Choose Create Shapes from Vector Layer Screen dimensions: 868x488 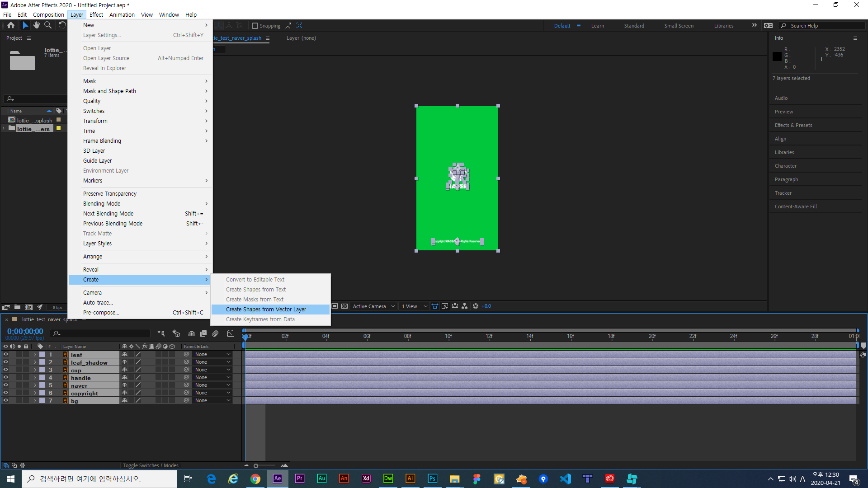pos(266,310)
